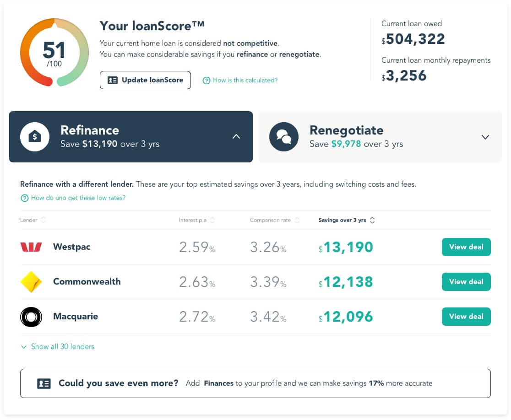View deal for Macquarie
Screen dimensions: 511x420
(466, 317)
